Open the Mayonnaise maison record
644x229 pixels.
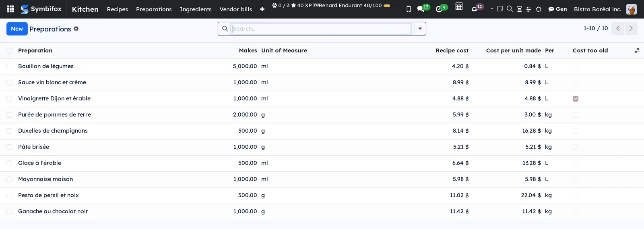click(45, 179)
